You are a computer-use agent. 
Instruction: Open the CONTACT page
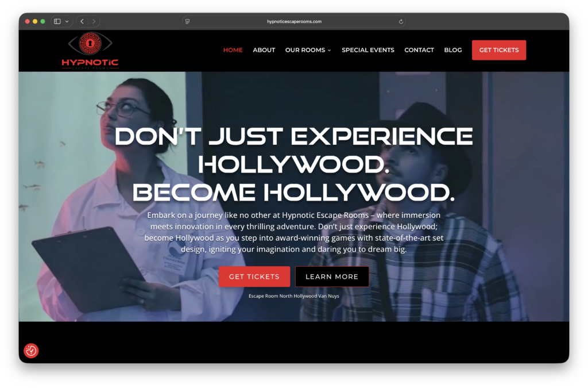[419, 50]
